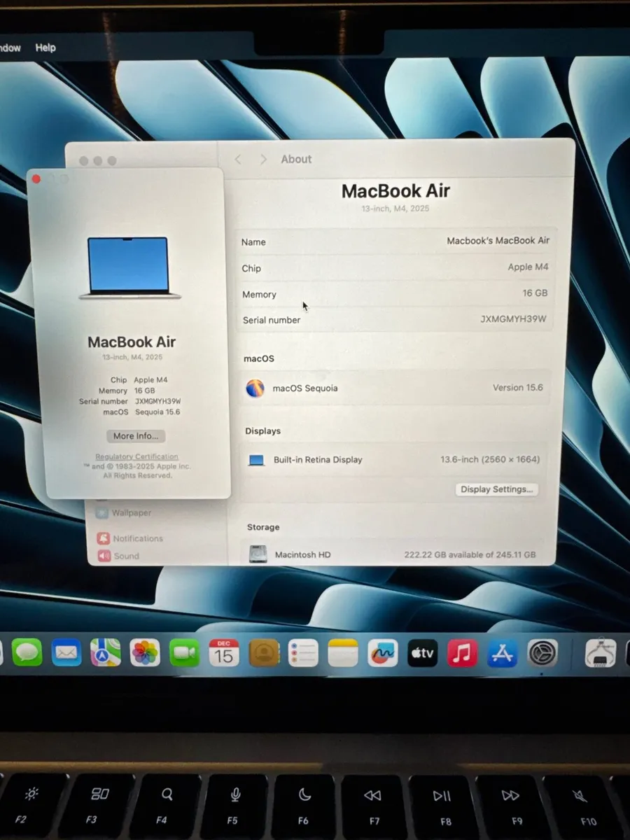Click the back navigation chevron
The width and height of the screenshot is (630, 840).
tap(238, 159)
